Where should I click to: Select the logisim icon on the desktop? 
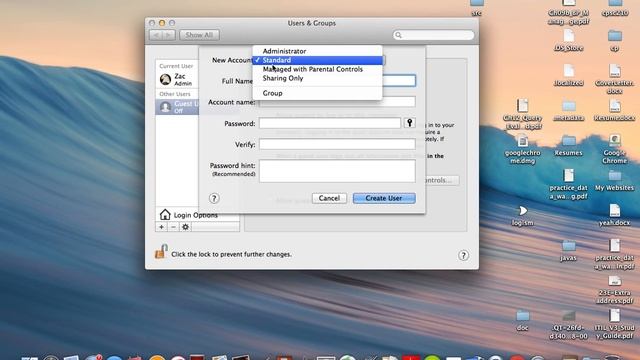(x=522, y=211)
